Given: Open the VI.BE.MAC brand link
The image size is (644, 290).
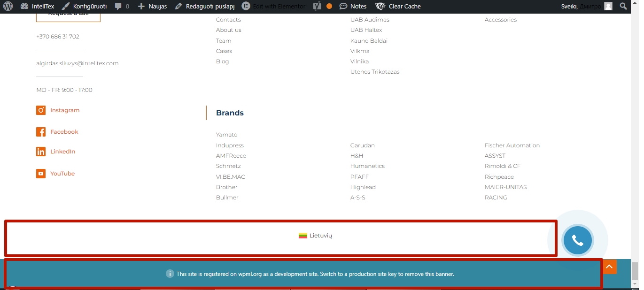Looking at the screenshot, I should [x=231, y=177].
